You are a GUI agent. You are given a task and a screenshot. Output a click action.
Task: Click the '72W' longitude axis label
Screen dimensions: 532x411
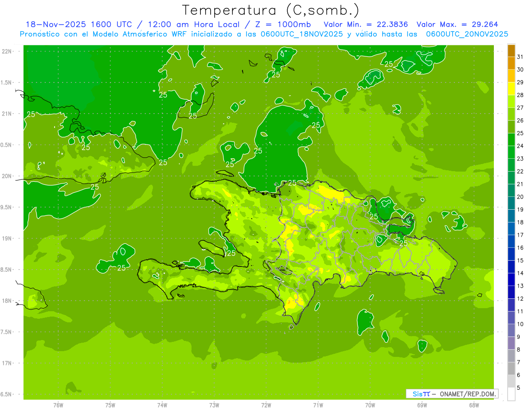point(266,405)
